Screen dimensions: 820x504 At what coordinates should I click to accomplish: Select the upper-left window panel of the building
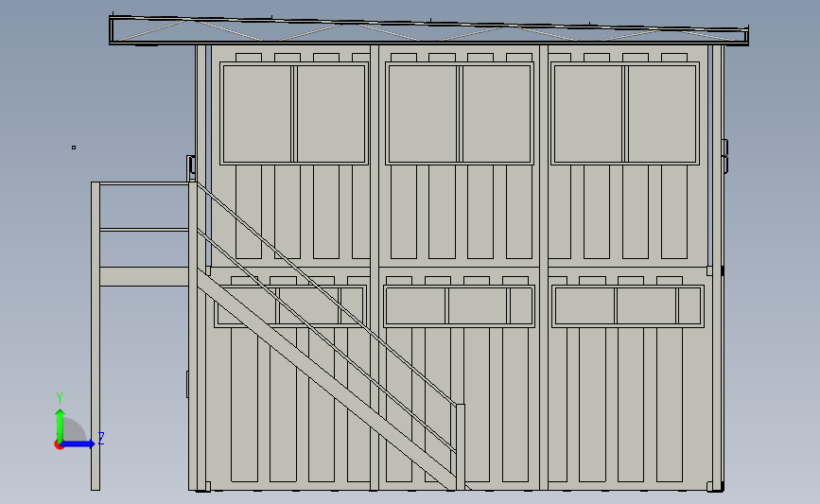(x=294, y=113)
